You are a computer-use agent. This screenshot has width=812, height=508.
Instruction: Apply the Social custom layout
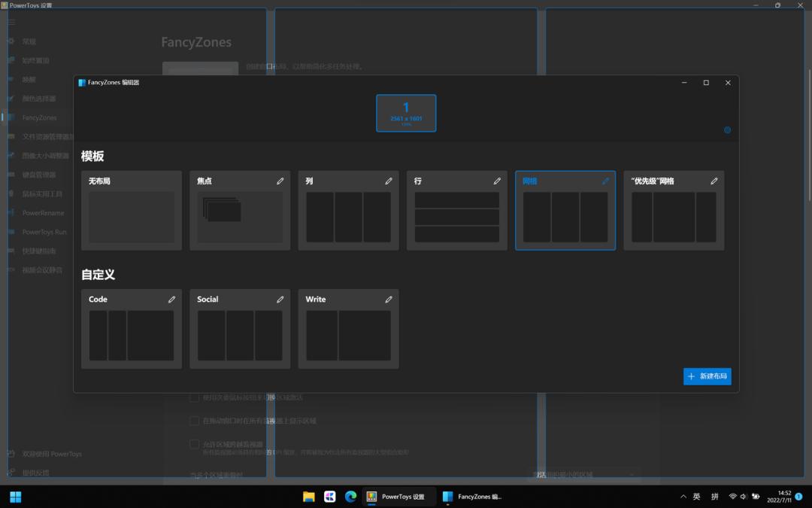coord(240,329)
